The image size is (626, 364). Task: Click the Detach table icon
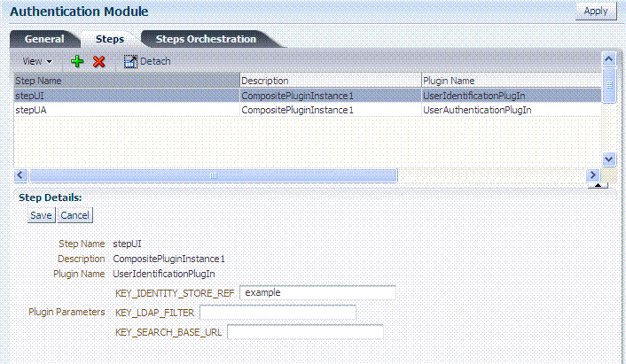point(130,61)
